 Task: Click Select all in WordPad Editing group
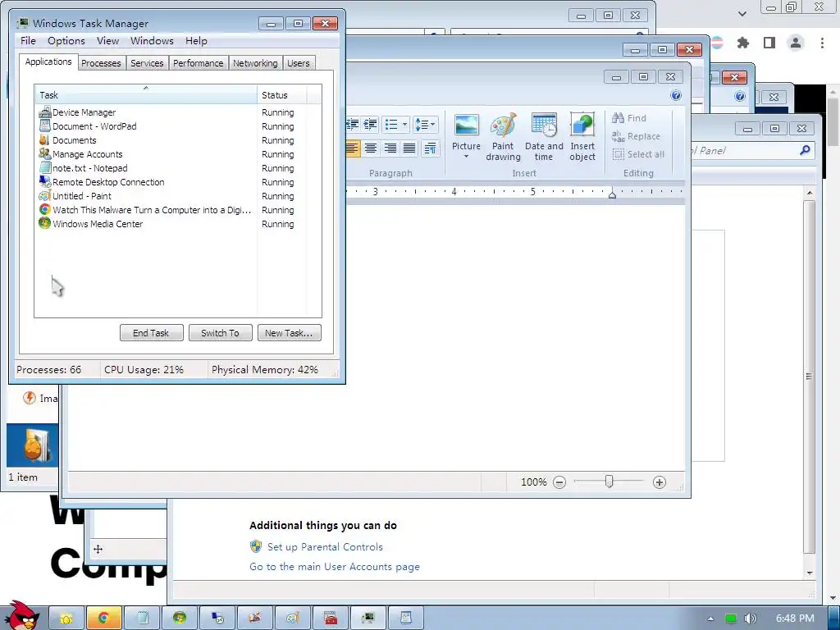638,154
